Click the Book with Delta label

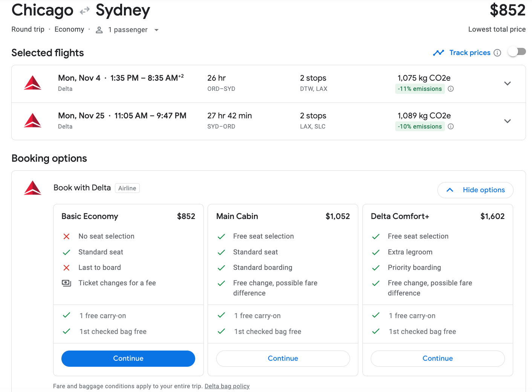coord(82,188)
